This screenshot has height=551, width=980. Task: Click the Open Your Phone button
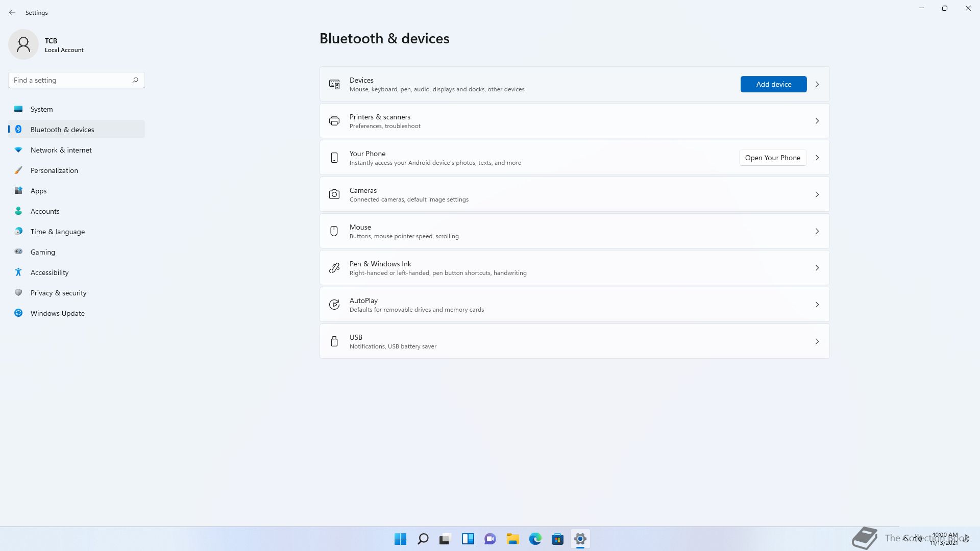coord(773,158)
